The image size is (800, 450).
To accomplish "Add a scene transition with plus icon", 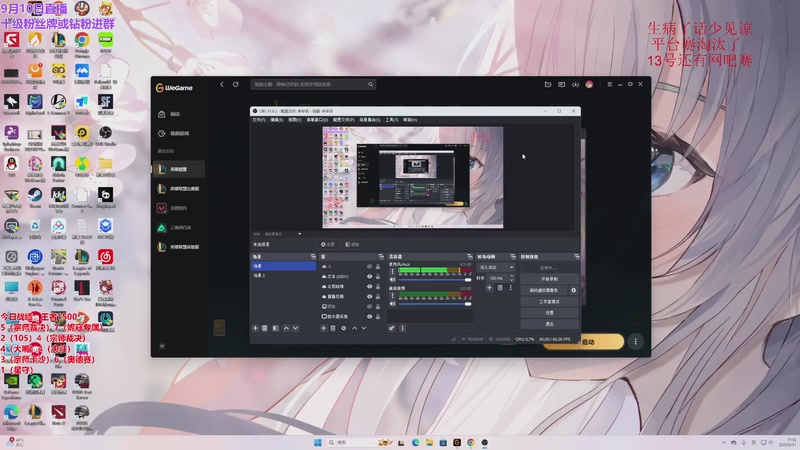I will point(489,288).
